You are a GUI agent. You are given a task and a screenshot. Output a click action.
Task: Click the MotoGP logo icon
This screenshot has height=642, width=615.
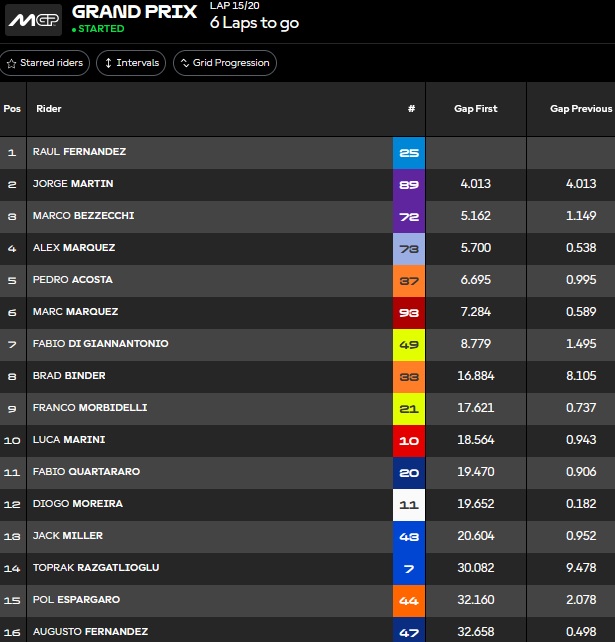[34, 20]
